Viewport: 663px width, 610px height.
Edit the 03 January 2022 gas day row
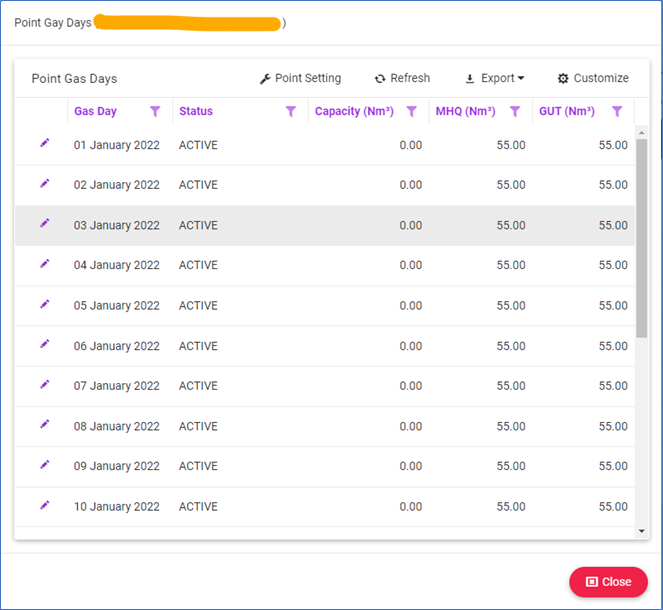(x=44, y=224)
